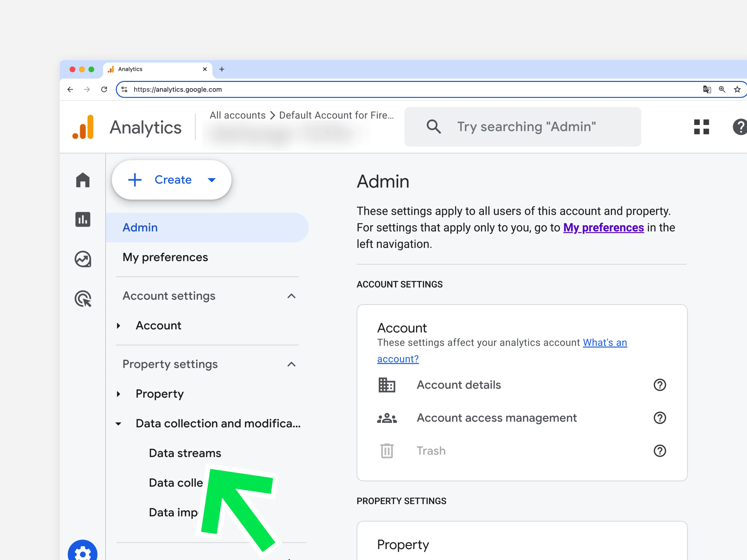Open the Account nav item
The height and width of the screenshot is (560, 747).
pyautogui.click(x=158, y=325)
